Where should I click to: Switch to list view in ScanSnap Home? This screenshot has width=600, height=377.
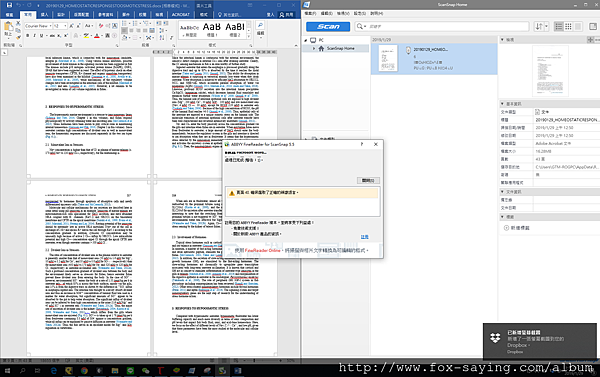[559, 26]
